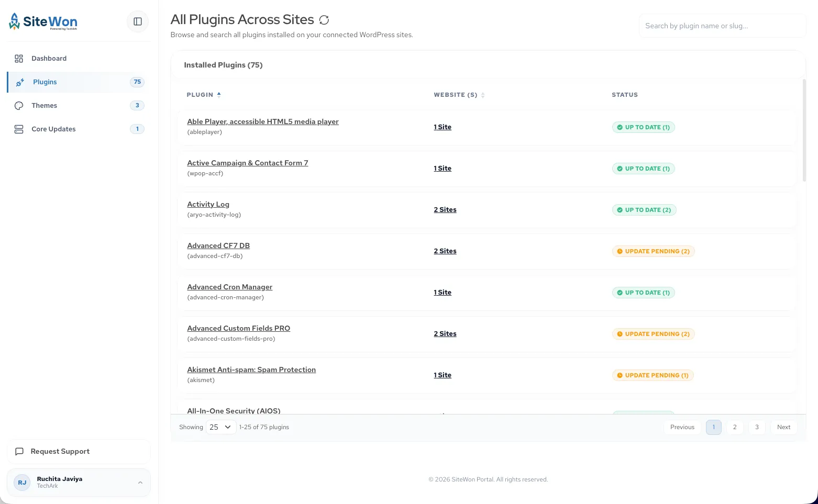Click the (akismet) slug text
Screen dimensions: 818x504
coord(201,380)
